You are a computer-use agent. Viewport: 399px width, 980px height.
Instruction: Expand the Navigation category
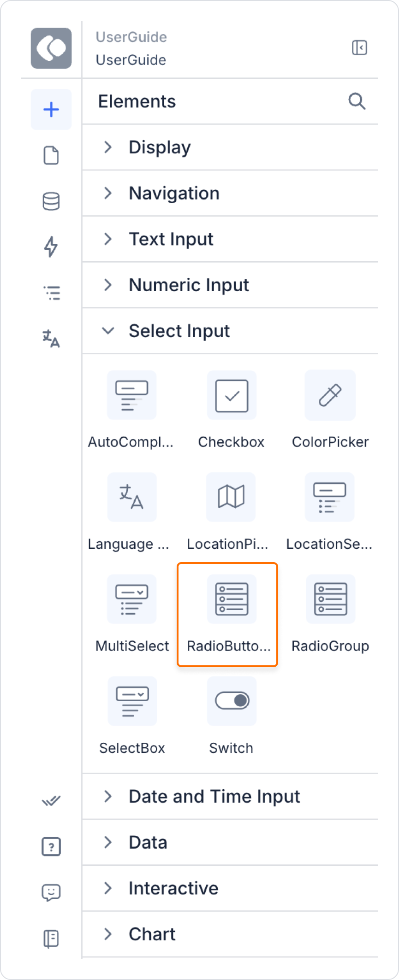click(x=230, y=193)
